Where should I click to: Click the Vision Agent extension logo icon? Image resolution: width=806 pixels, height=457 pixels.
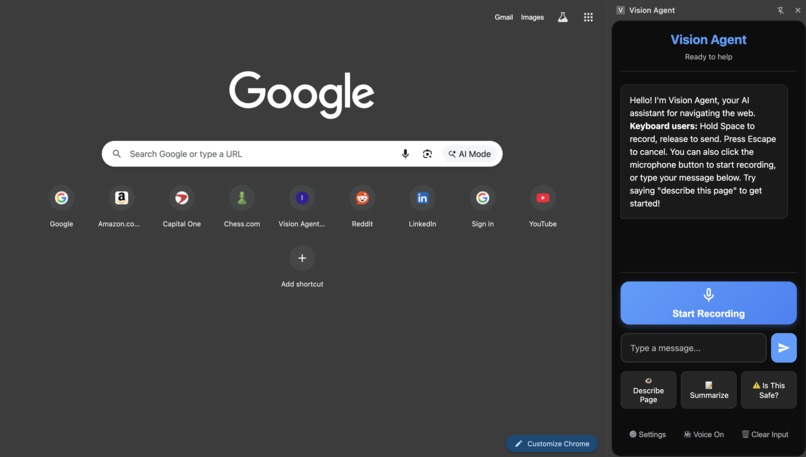[x=620, y=10]
